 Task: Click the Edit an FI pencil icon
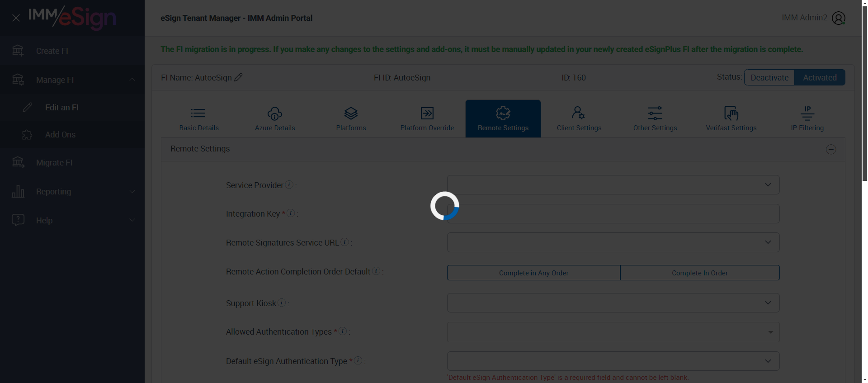point(28,107)
